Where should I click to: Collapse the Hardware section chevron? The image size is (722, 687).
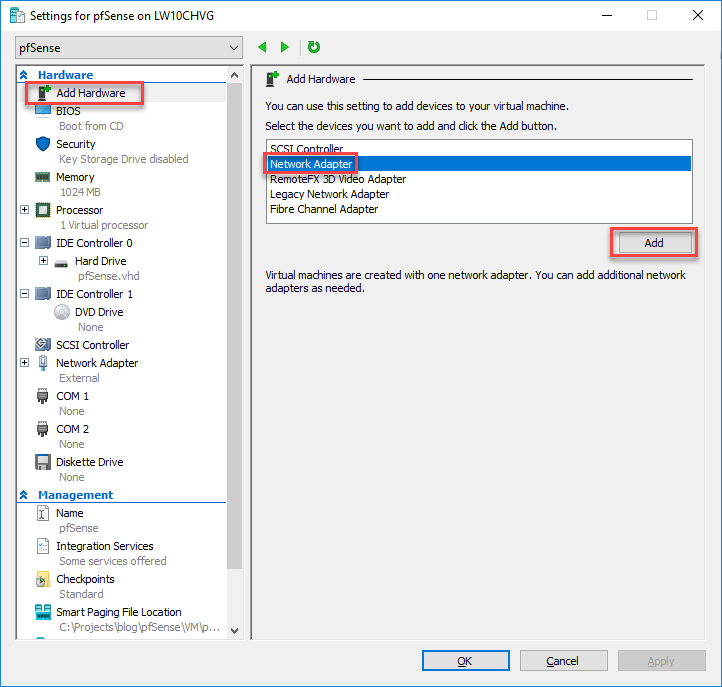pos(24,75)
